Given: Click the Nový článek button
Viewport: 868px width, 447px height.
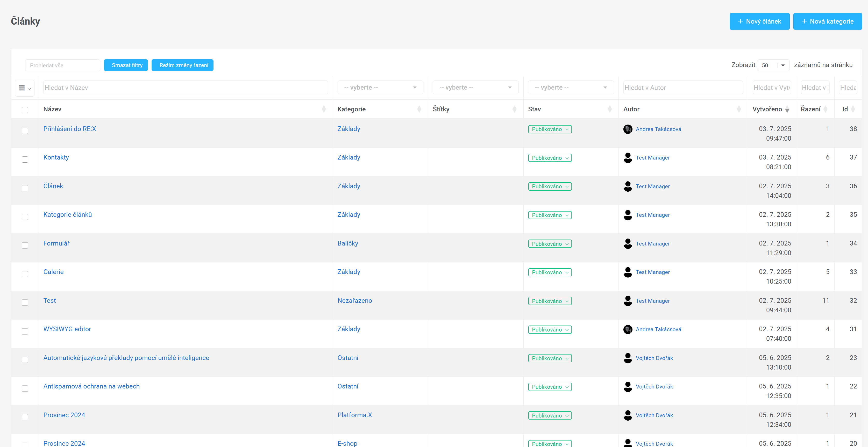Looking at the screenshot, I should pos(759,21).
